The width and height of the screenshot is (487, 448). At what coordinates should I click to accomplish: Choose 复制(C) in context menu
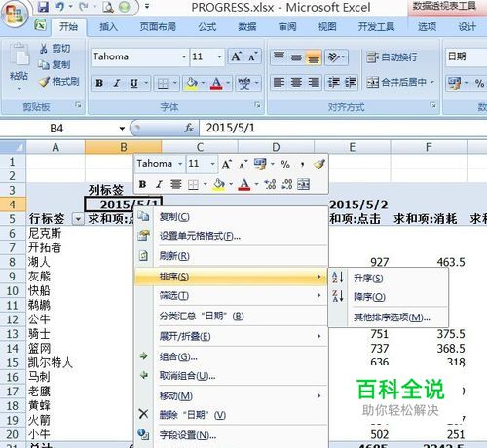point(231,217)
